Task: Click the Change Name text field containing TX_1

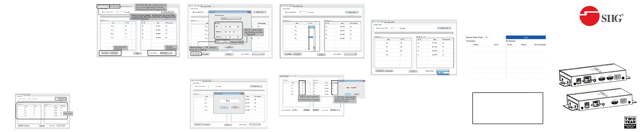Action: (x=229, y=101)
